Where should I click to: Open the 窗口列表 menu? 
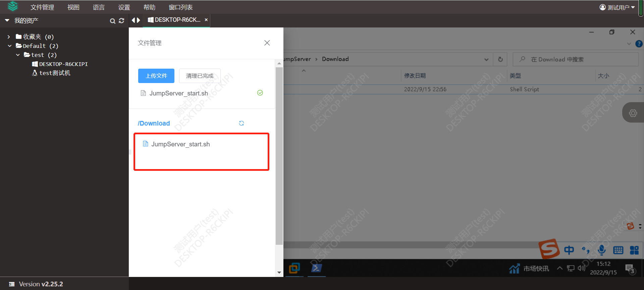[x=181, y=7]
